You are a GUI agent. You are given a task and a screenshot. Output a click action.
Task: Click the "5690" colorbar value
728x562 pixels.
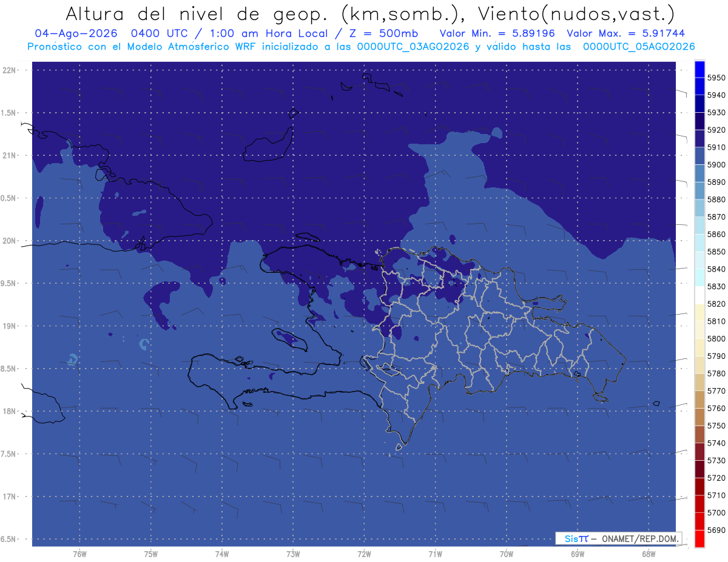click(x=716, y=530)
